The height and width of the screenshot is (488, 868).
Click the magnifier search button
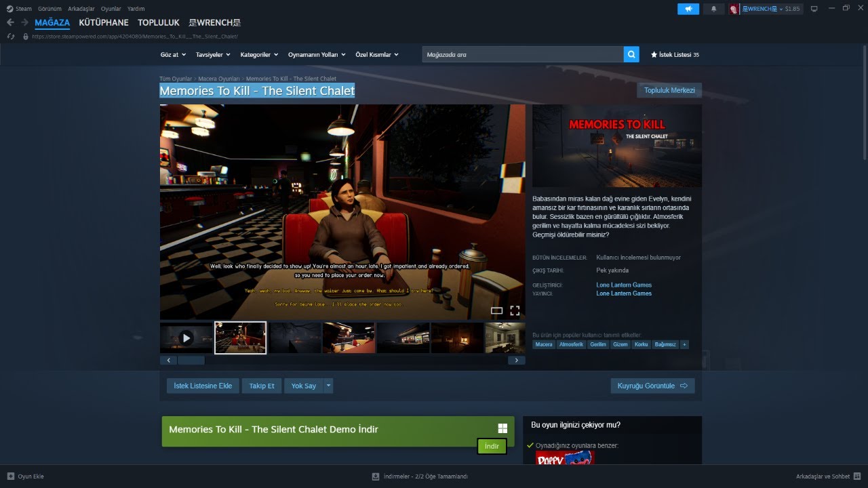631,54
